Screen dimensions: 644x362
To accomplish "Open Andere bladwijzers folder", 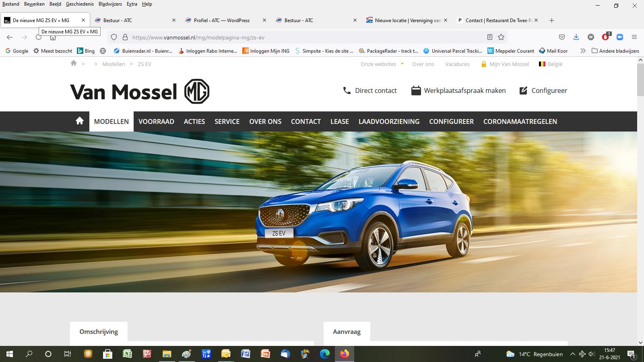I will click(615, 51).
